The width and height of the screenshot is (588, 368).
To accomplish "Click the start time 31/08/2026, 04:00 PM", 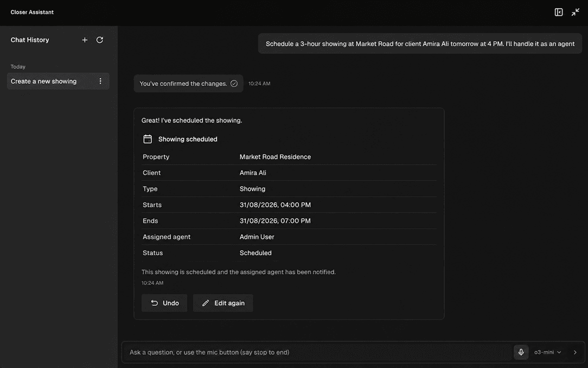I will point(275,205).
